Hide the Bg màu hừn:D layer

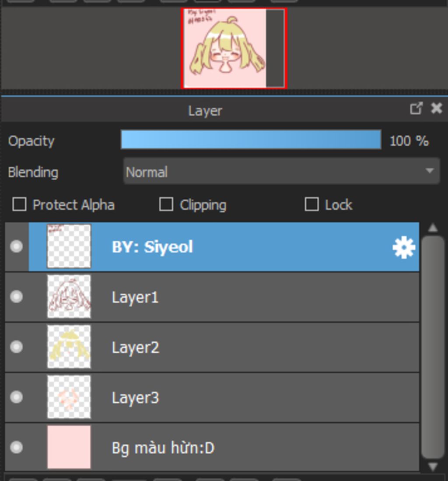(x=16, y=447)
